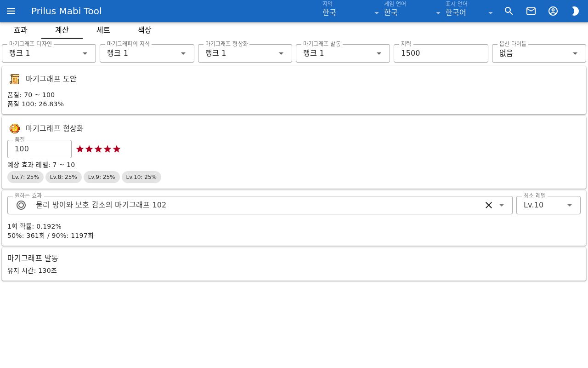Viewport: 588px width, 368px height.
Task: Switch to the 효과 tab
Action: [x=21, y=30]
